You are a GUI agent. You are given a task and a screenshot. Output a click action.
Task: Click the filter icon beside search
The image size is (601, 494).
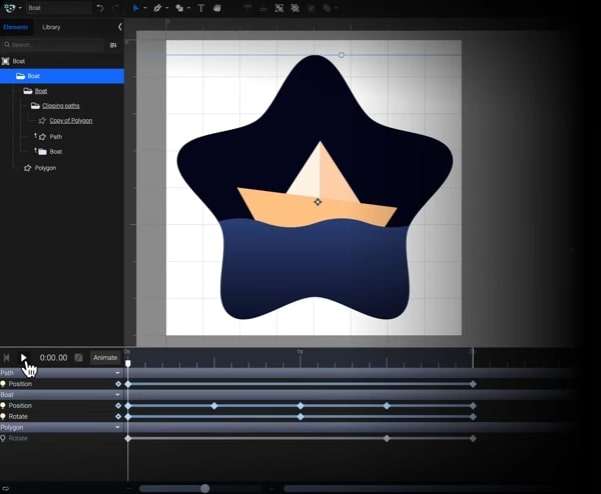pos(113,45)
